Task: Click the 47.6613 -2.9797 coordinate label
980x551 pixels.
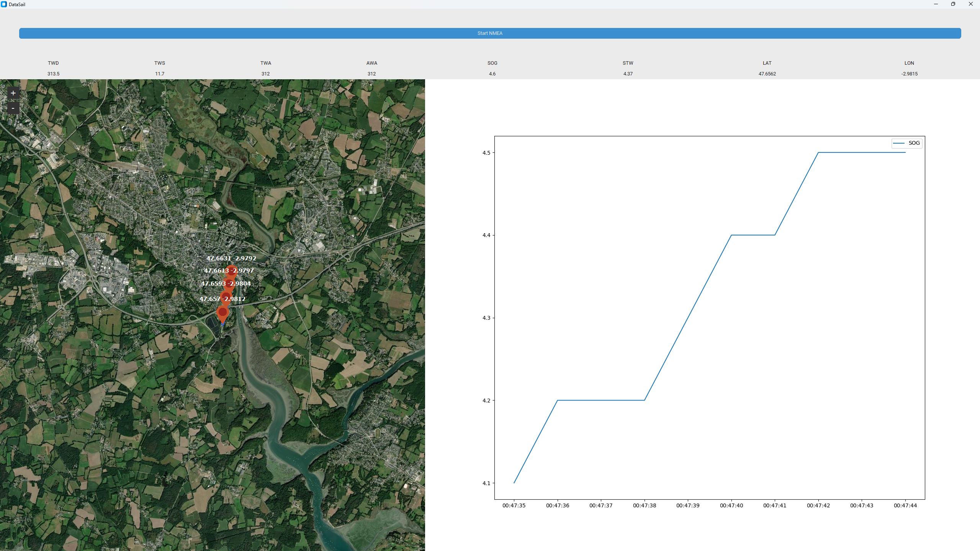Action: pos(229,270)
